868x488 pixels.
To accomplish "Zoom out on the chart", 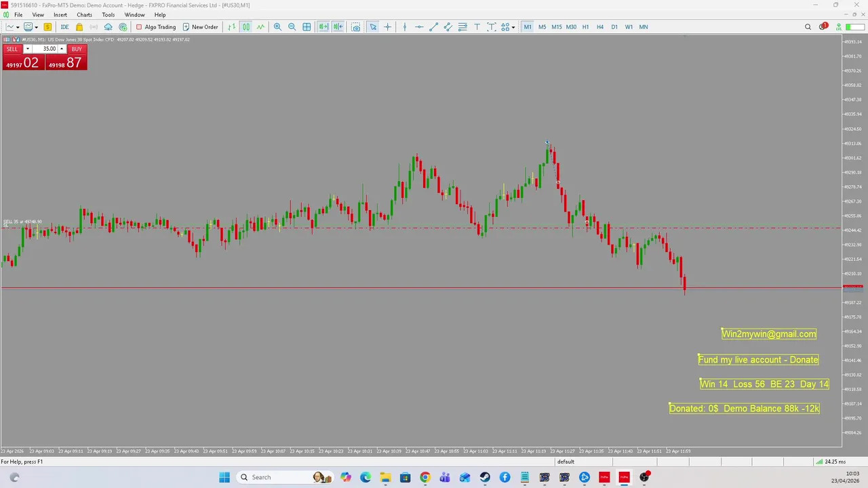I will point(292,27).
